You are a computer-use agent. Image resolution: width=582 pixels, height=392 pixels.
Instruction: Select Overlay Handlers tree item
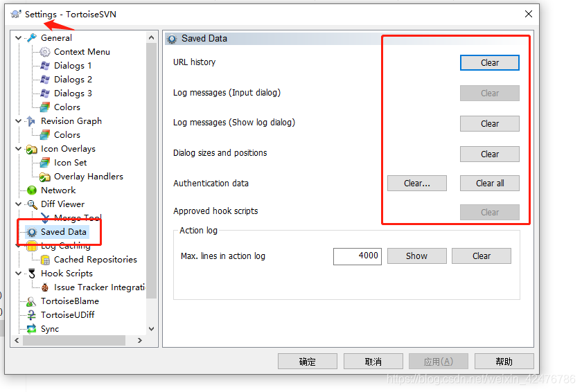coord(89,177)
